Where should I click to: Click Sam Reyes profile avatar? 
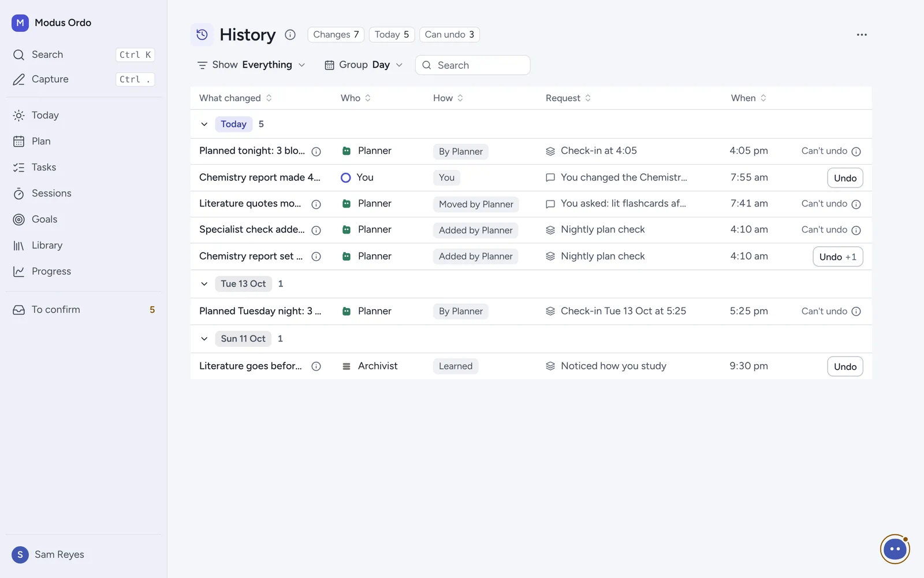pyautogui.click(x=20, y=554)
